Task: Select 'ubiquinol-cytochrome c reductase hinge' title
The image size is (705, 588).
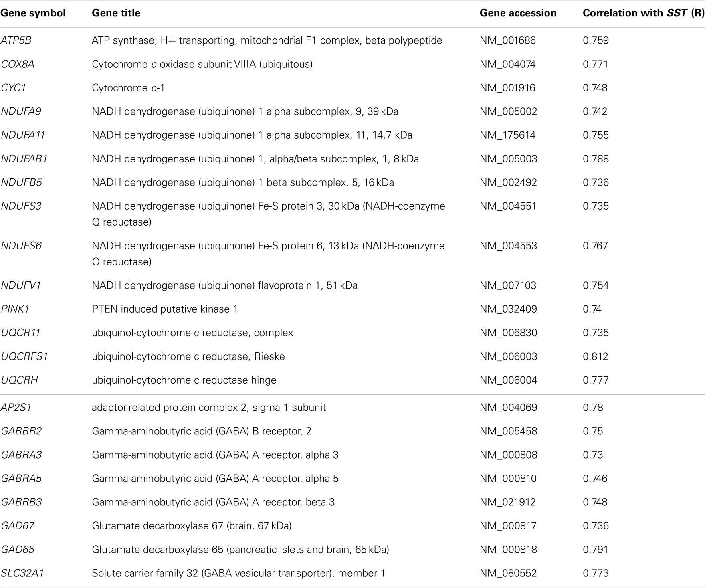Action: pos(184,380)
